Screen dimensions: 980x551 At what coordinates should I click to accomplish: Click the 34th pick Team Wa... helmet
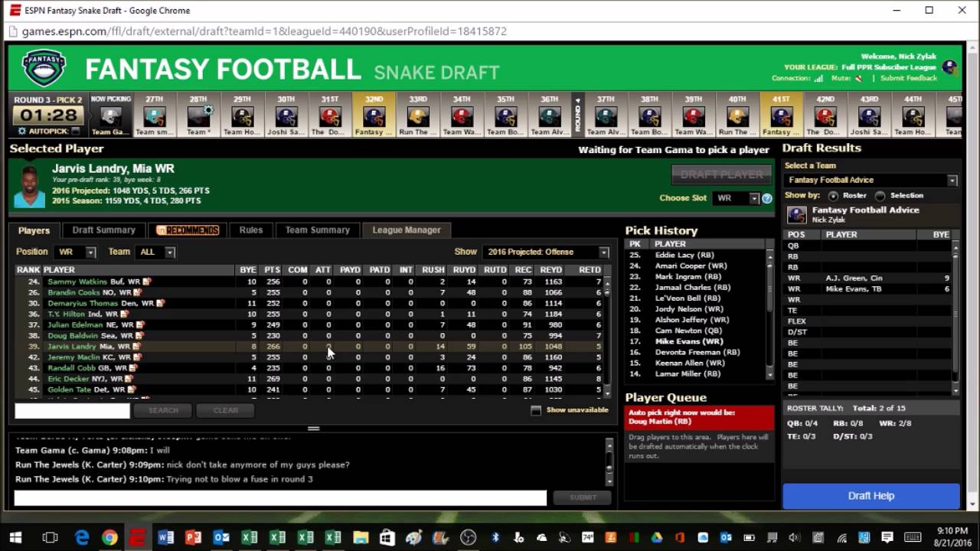[x=462, y=117]
